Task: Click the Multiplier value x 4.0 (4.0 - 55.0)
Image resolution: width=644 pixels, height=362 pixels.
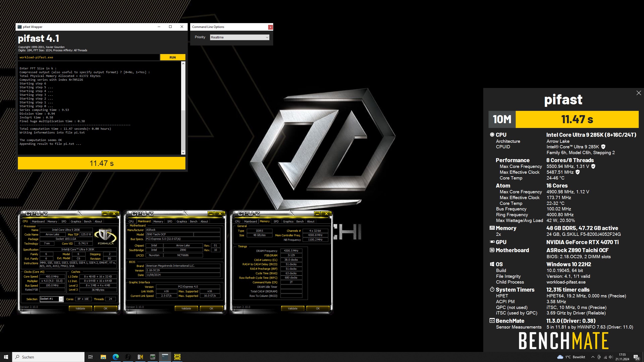Action: (x=52, y=281)
